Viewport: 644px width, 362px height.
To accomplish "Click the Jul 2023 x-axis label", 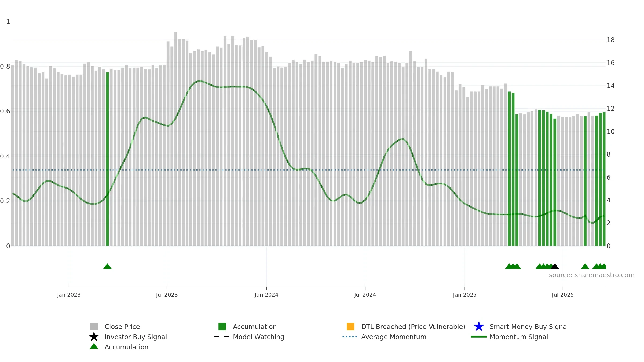I will coord(167,295).
